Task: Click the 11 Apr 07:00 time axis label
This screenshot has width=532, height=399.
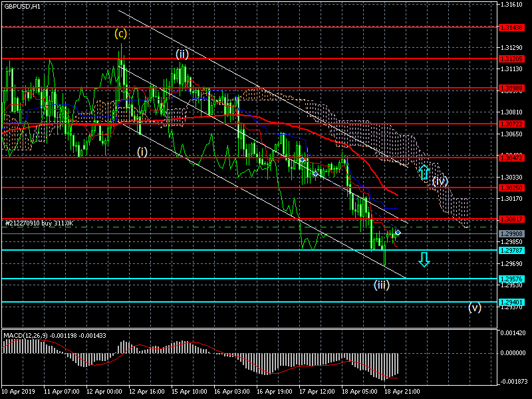Action: click(x=62, y=392)
